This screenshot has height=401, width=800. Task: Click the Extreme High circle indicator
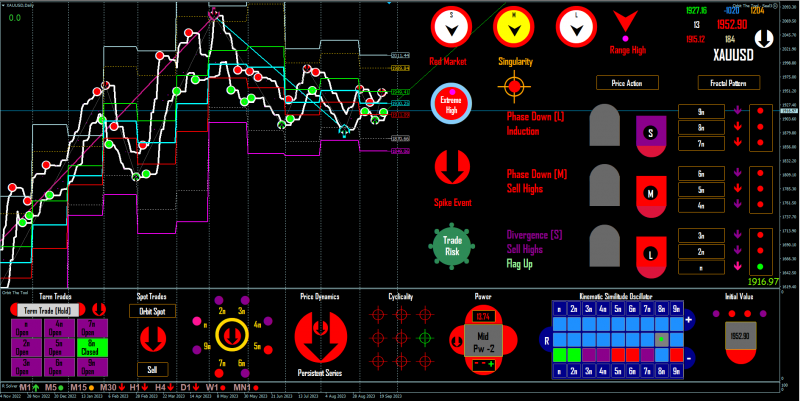451,104
